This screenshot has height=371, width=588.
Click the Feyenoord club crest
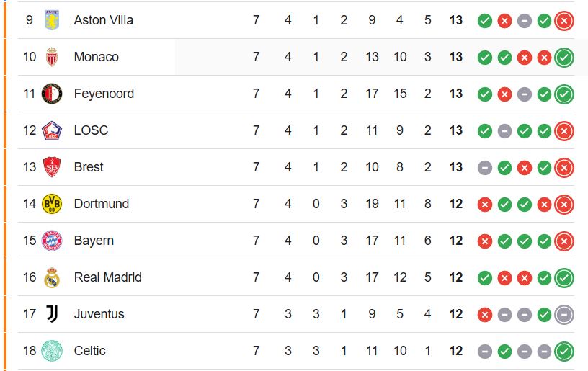coord(52,94)
